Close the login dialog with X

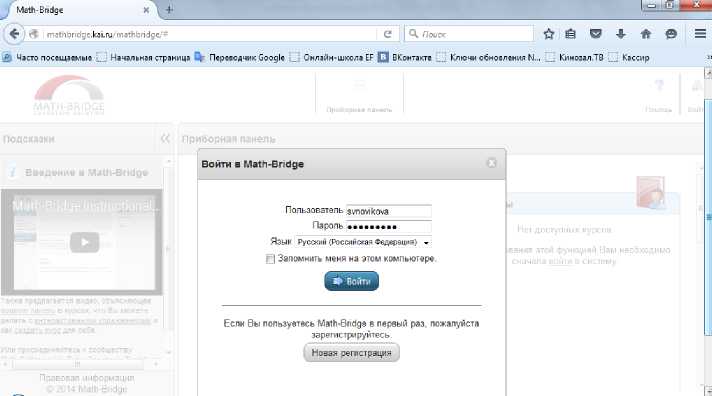[x=491, y=163]
